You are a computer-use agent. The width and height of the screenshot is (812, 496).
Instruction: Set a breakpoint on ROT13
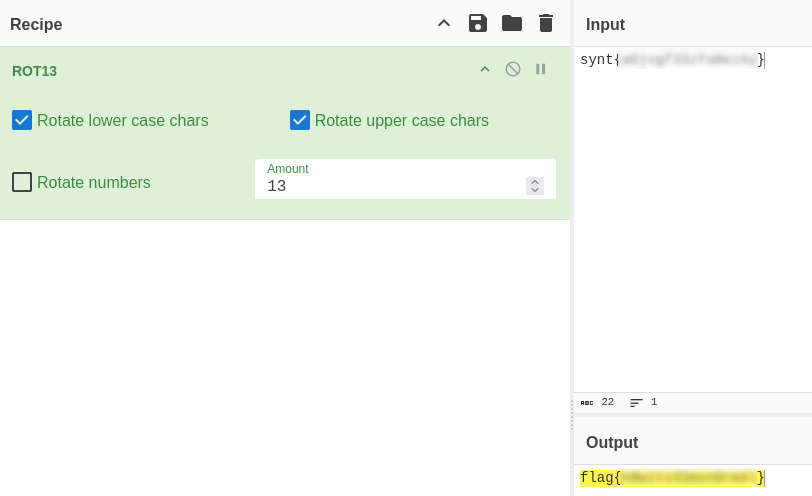point(541,69)
